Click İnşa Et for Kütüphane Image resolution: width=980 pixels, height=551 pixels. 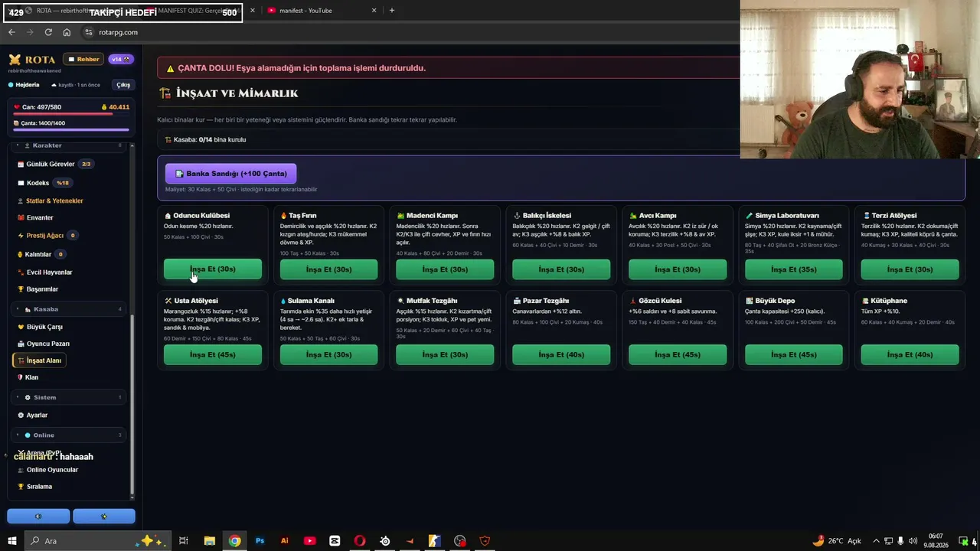[910, 355]
